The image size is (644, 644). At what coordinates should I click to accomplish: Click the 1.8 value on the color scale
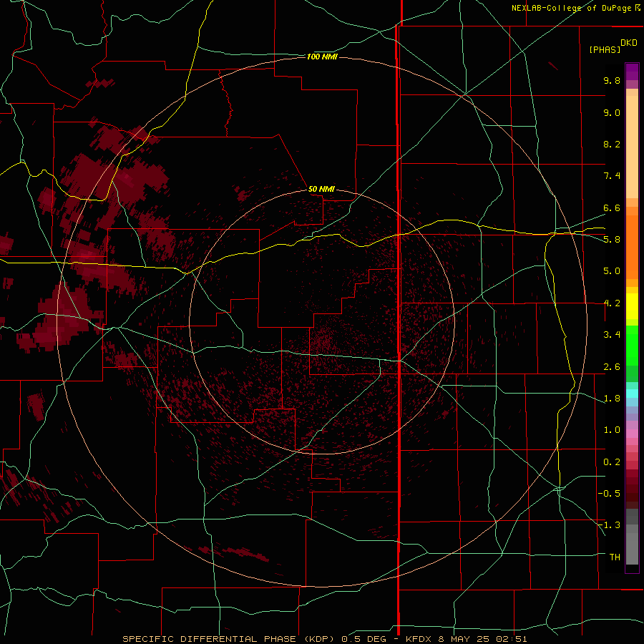tap(612, 399)
